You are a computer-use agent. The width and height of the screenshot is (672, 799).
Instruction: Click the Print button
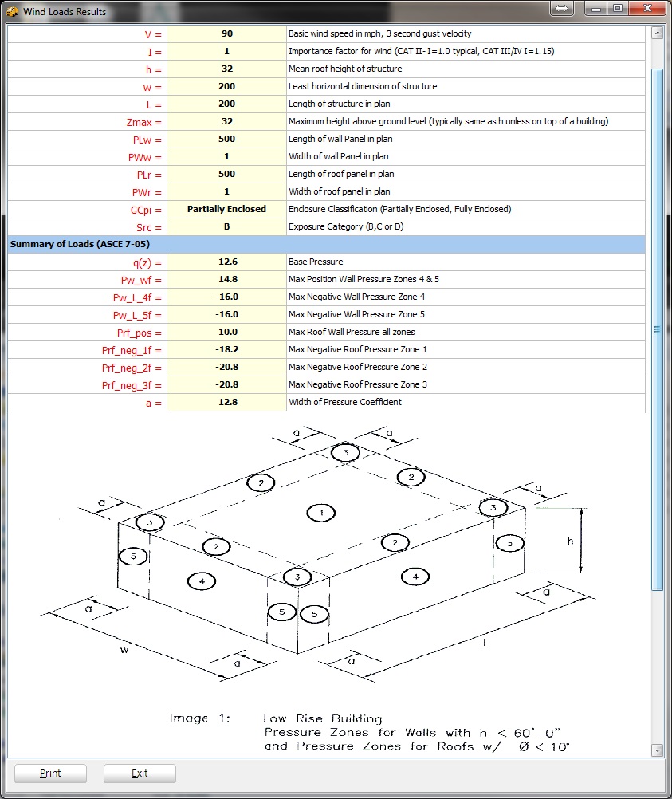50,773
